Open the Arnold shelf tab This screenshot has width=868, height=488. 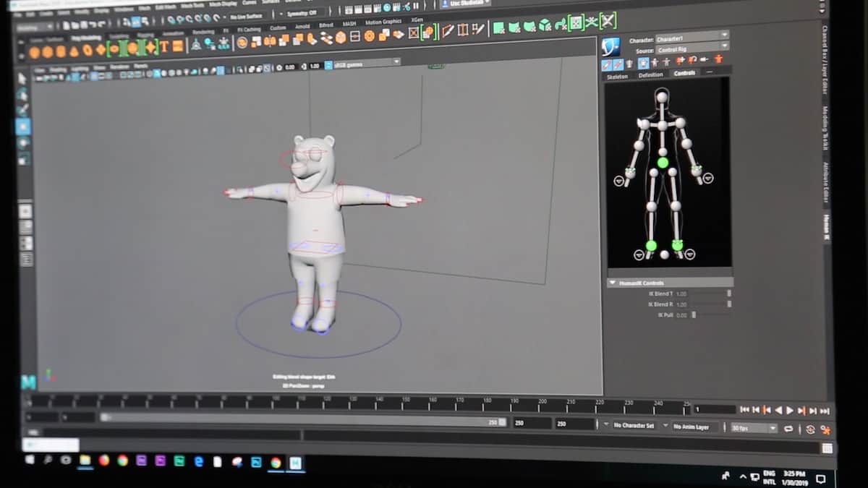(x=303, y=26)
